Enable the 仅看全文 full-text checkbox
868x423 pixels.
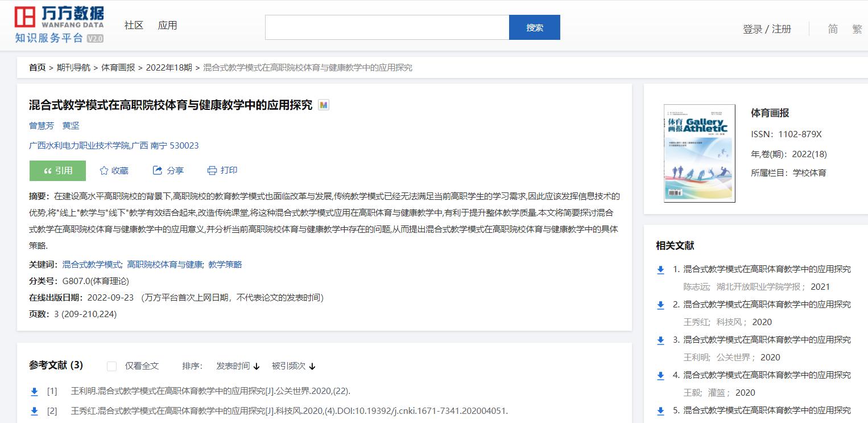[x=111, y=366]
